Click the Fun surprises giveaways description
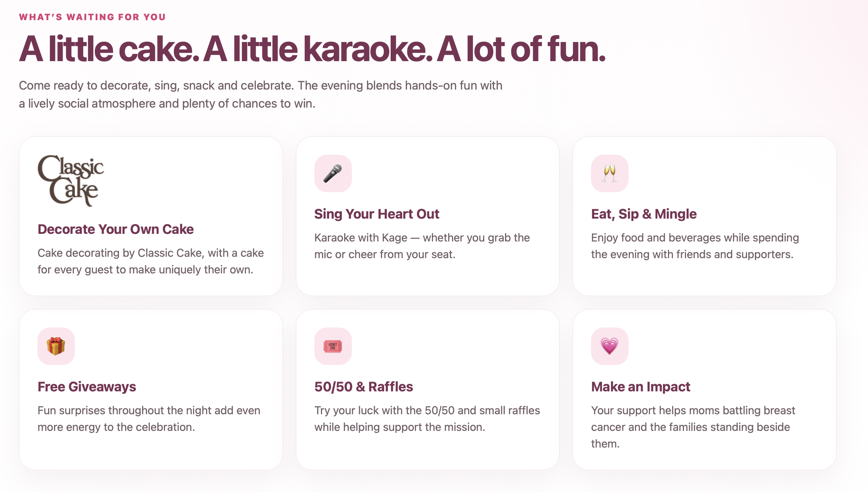The width and height of the screenshot is (868, 492). tap(149, 419)
